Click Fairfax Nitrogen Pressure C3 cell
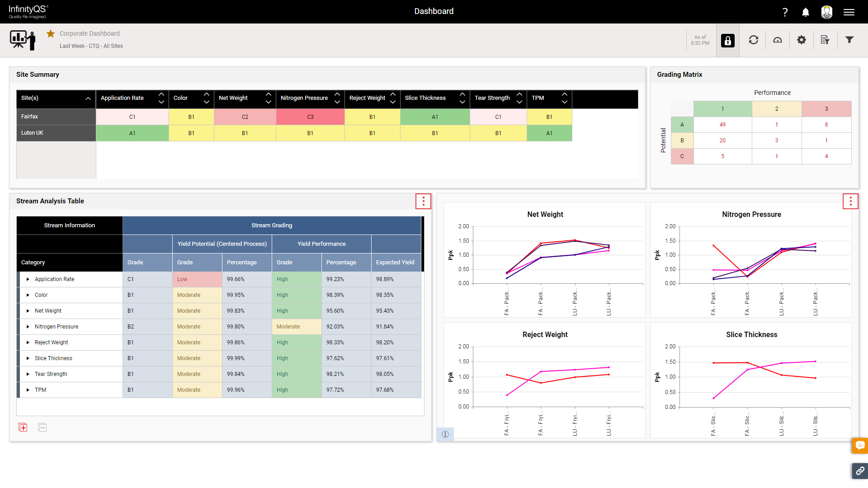 pos(310,117)
